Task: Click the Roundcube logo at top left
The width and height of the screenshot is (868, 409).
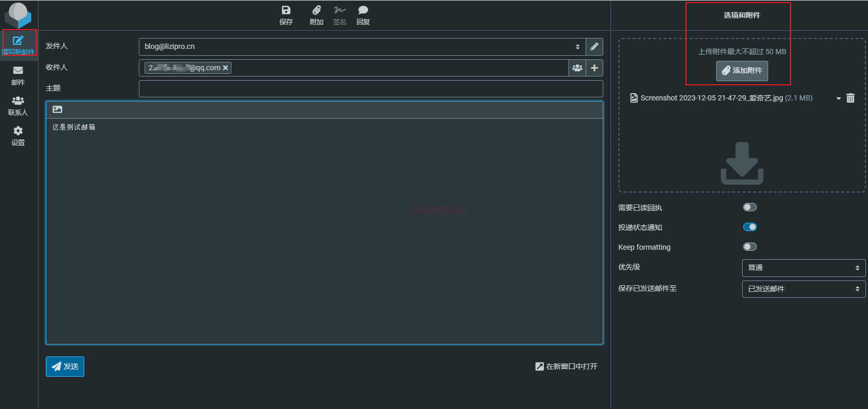Action: (x=18, y=15)
